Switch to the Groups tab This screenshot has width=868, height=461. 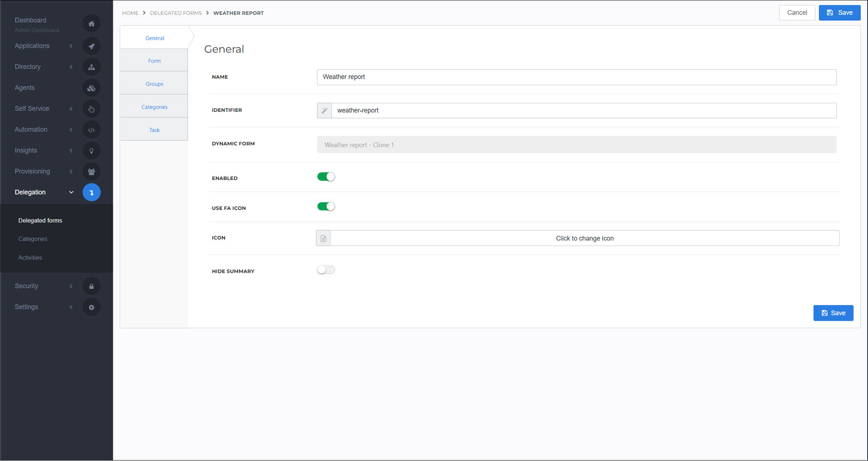point(154,84)
